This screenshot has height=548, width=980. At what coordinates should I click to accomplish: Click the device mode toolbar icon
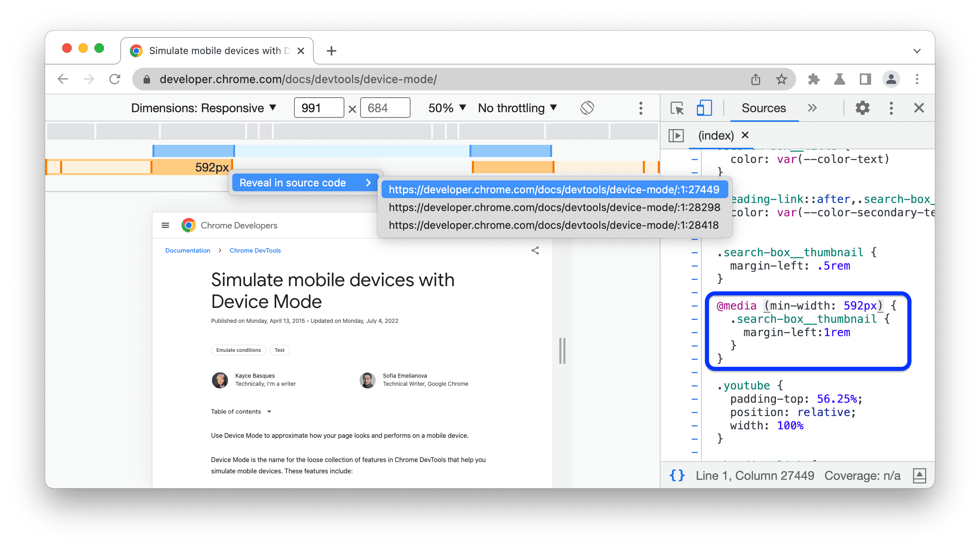702,108
